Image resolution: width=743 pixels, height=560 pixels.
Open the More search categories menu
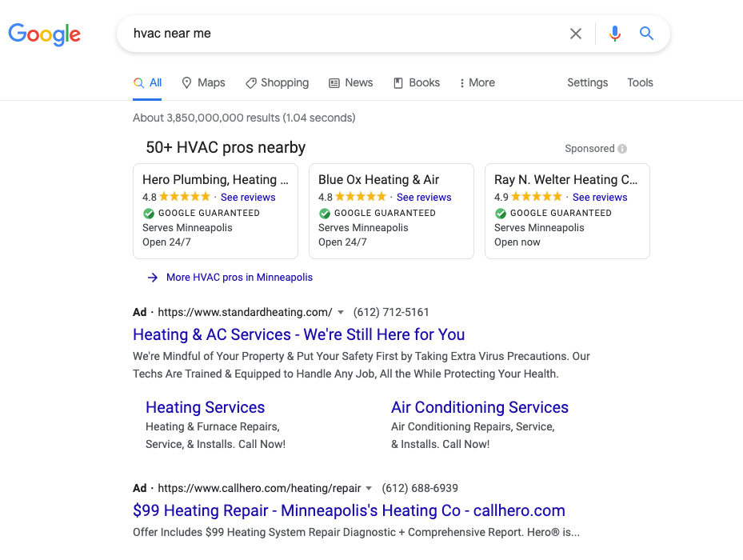[x=477, y=82]
